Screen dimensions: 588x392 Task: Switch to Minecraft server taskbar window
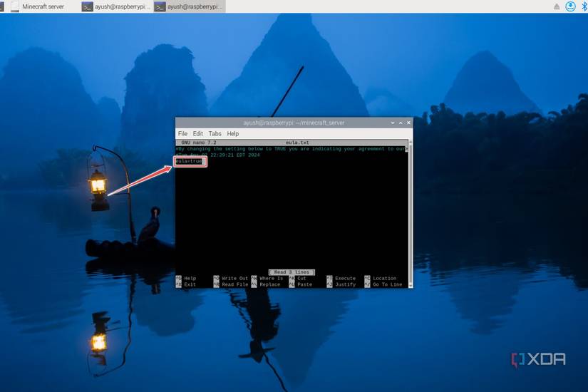tap(38, 6)
